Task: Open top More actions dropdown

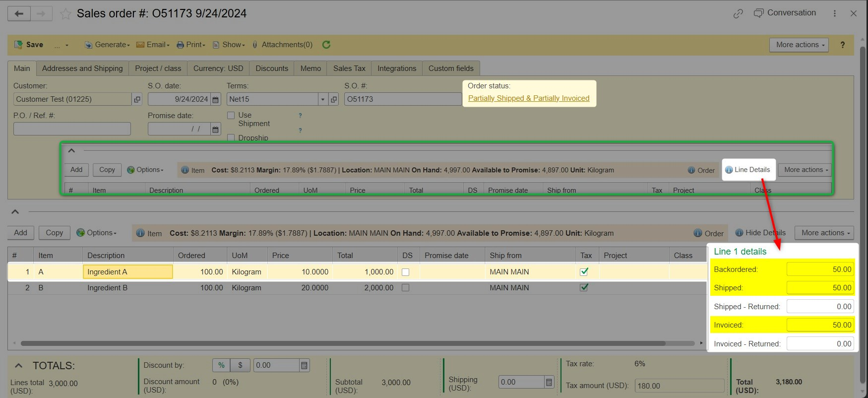Action: (x=800, y=45)
